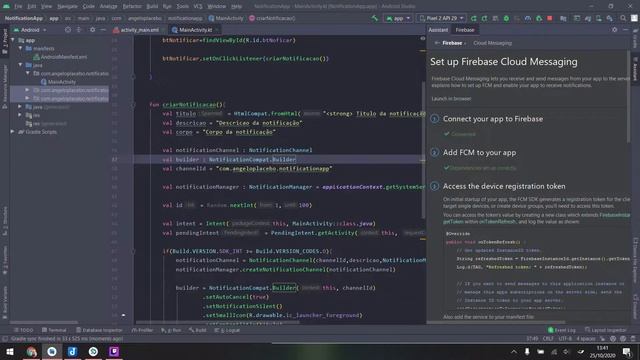Open the TODO tool window
The width and height of the screenshot is (640, 360).
[24, 330]
